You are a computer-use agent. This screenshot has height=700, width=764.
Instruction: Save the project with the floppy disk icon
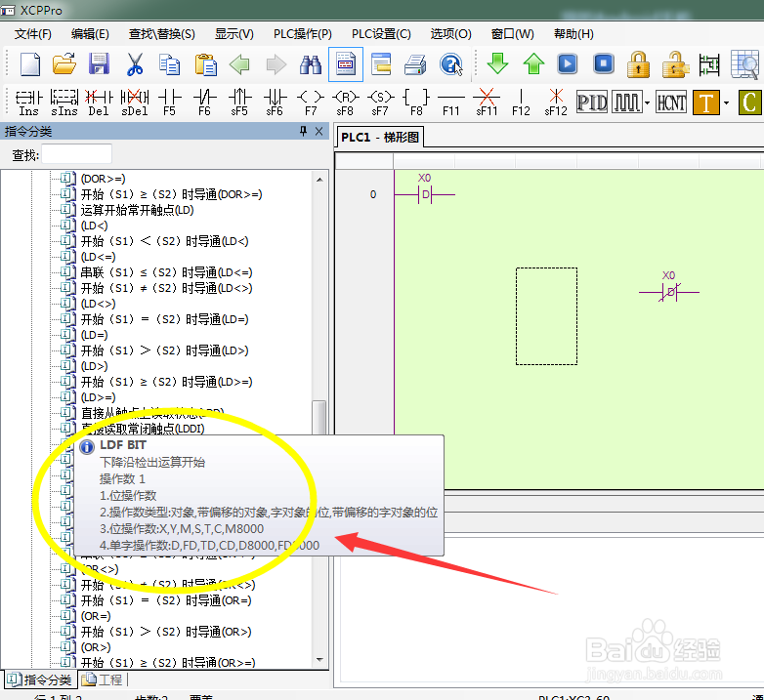click(x=99, y=64)
